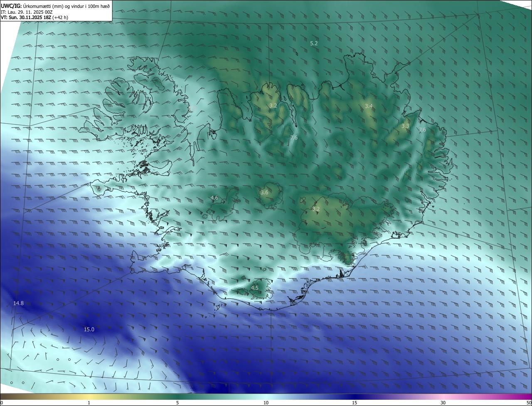Click the '15' tick on the color scale

[x=355, y=403]
